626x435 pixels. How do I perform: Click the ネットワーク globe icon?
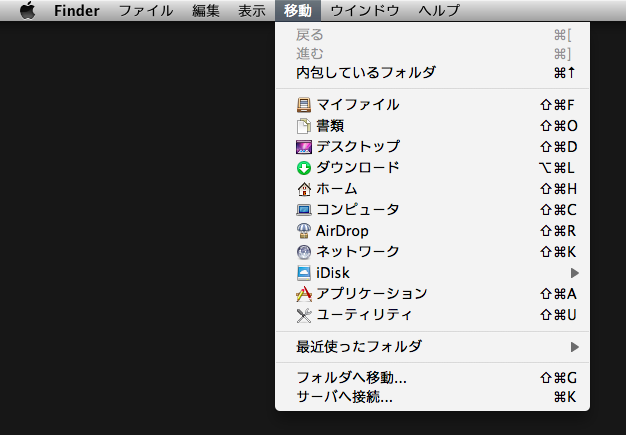[304, 252]
